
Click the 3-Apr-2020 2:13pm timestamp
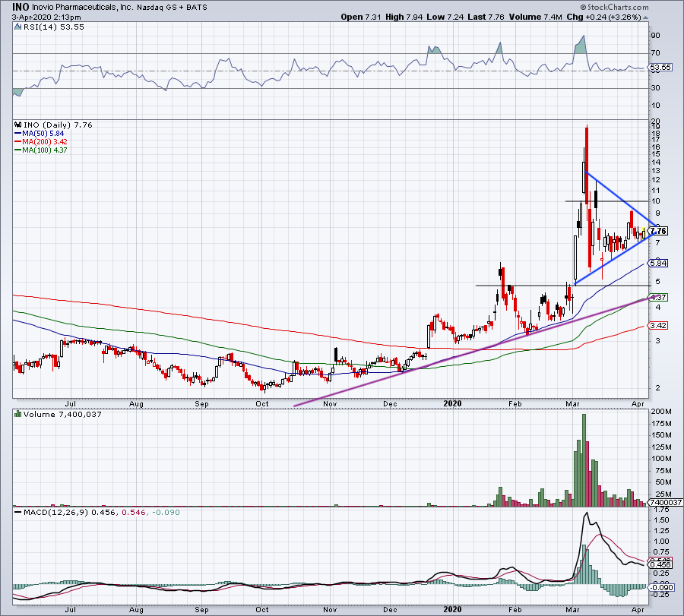pos(46,17)
